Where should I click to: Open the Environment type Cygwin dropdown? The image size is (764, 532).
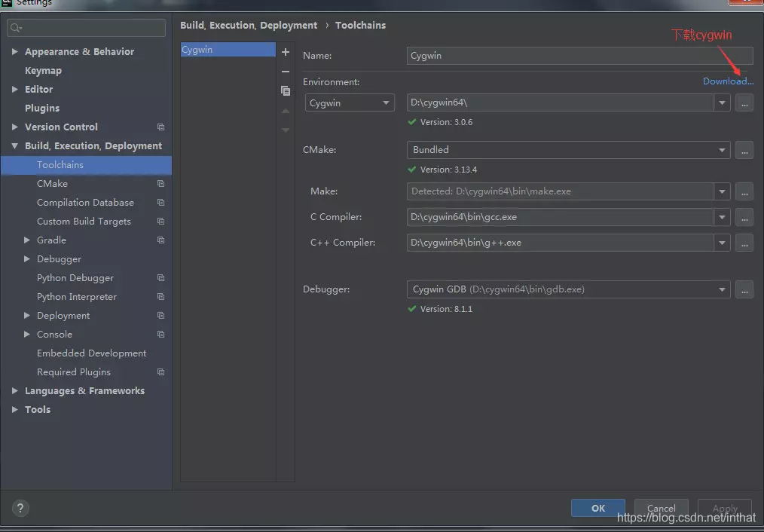(350, 102)
